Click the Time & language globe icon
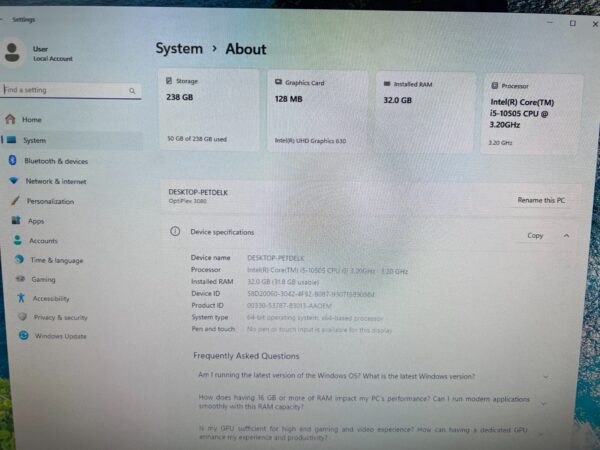Viewport: 600px width, 450px height. pos(19,259)
